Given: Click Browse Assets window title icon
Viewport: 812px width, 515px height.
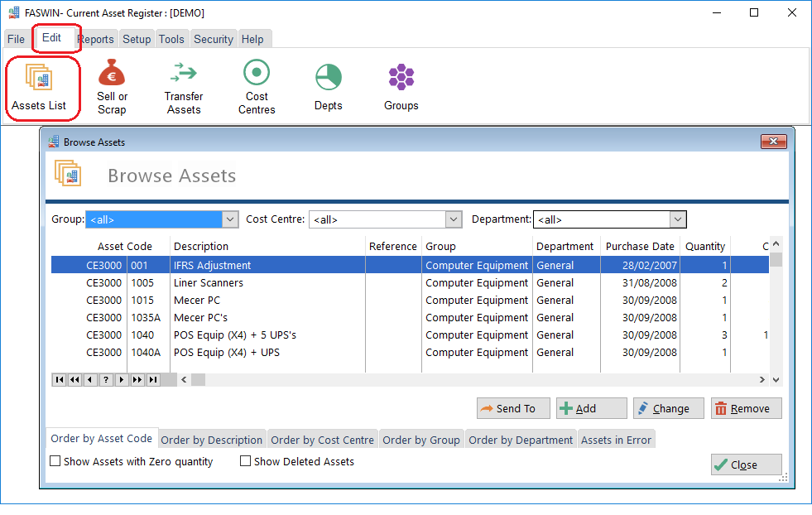Looking at the screenshot, I should click(53, 142).
